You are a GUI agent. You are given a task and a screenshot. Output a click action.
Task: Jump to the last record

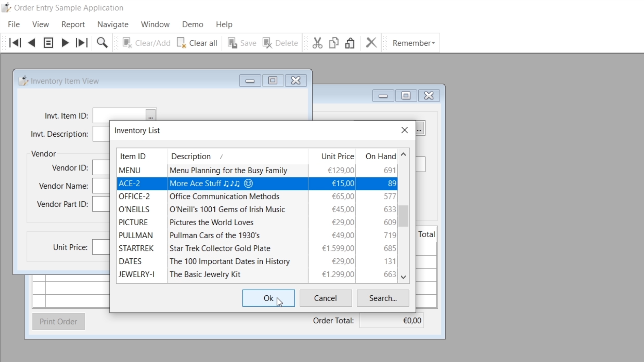click(82, 43)
